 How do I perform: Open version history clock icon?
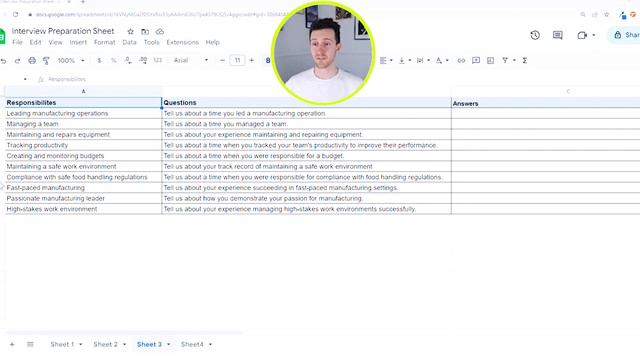(x=535, y=35)
